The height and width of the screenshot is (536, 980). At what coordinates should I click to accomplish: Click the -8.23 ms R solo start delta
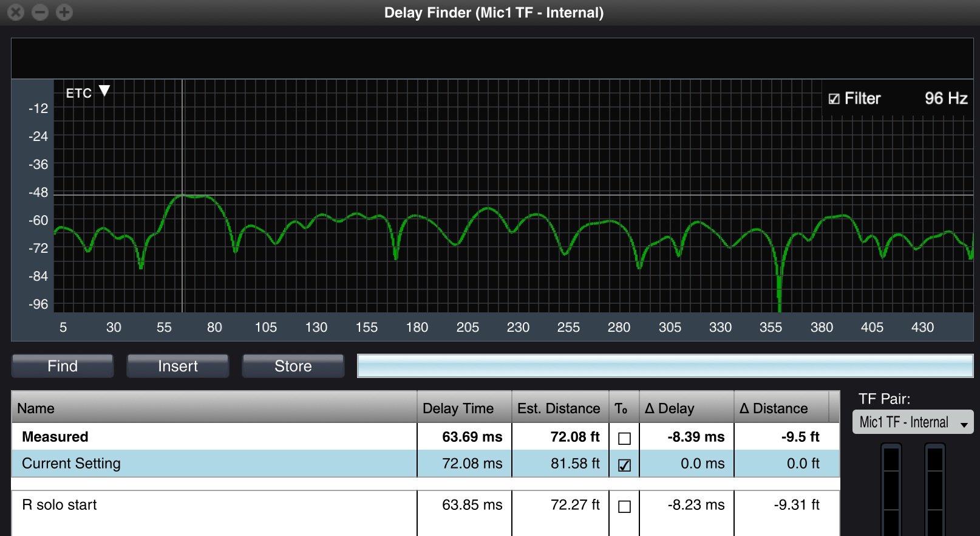click(x=696, y=505)
